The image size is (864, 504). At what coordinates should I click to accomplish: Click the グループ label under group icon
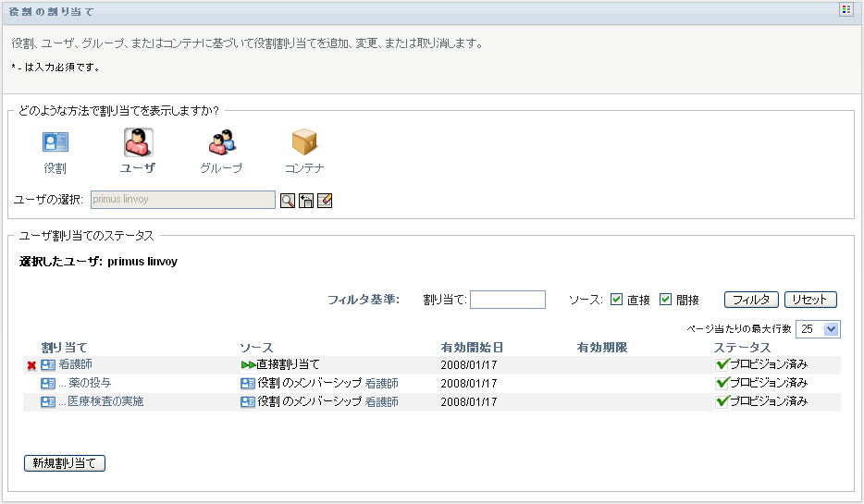click(221, 168)
